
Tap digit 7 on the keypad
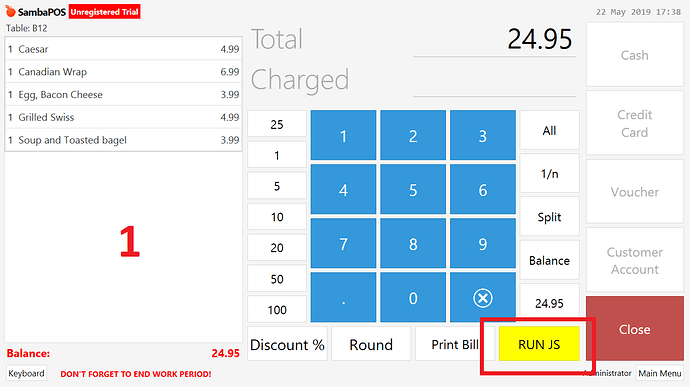point(343,243)
